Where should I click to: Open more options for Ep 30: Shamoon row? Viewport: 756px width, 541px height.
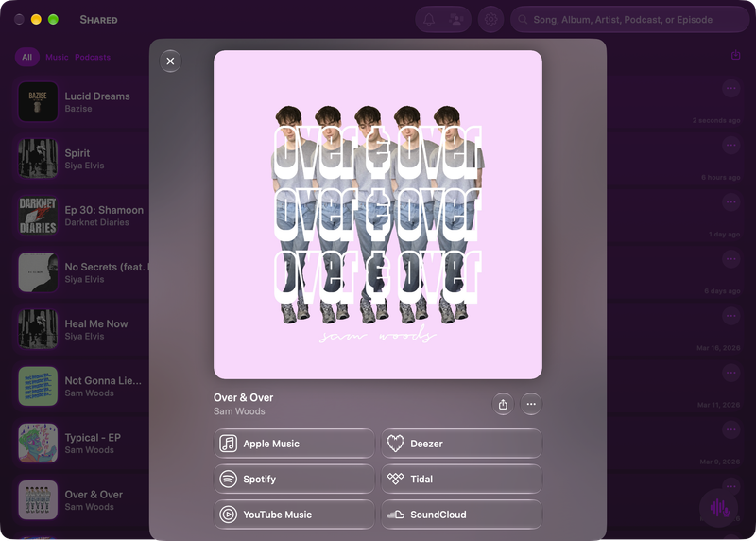coord(731,202)
